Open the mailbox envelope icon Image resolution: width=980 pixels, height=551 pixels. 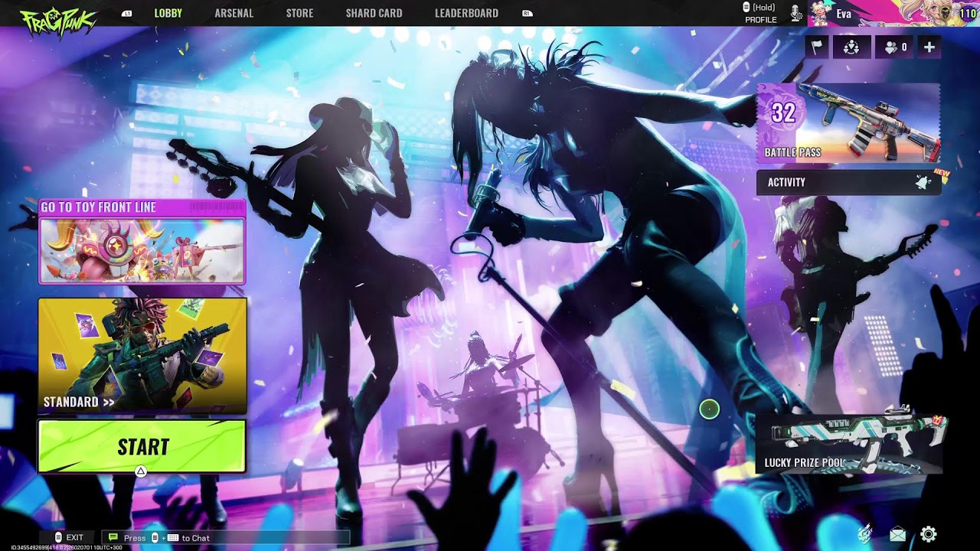(897, 534)
